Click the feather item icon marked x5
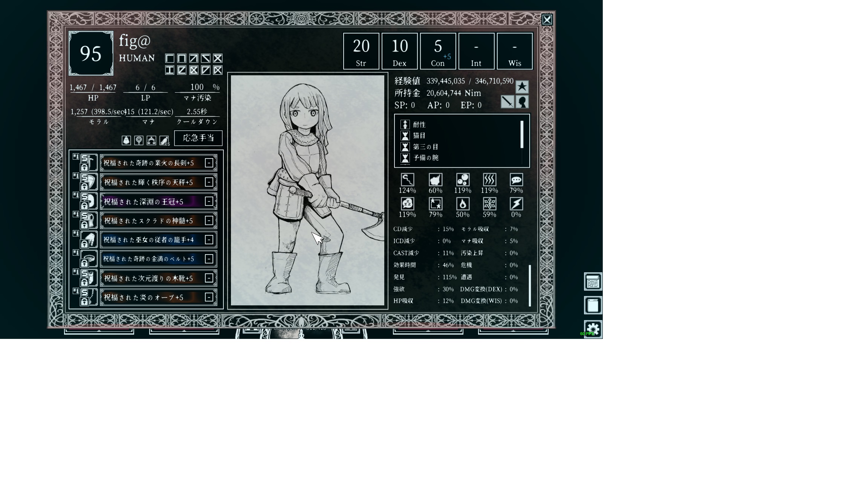868x488 pixels. (164, 140)
